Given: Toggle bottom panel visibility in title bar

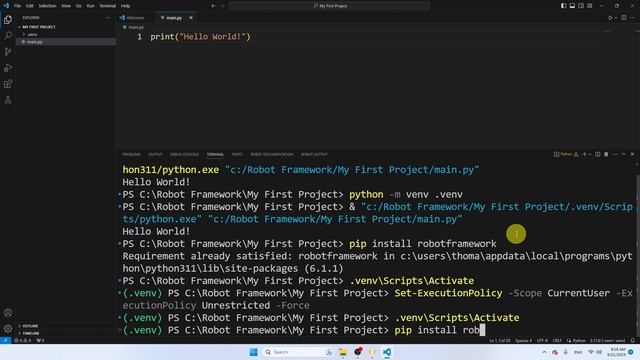Looking at the screenshot, I should [x=572, y=6].
